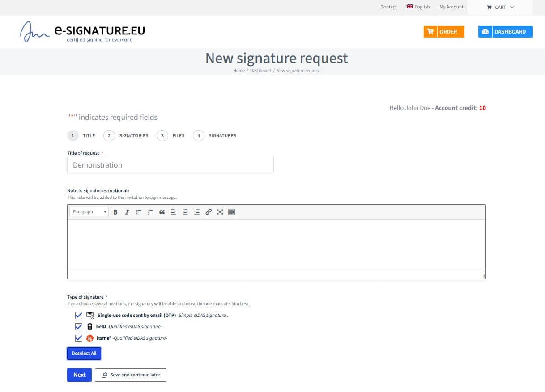Expand the Cart dropdown
This screenshot has height=392, width=545.
pyautogui.click(x=501, y=7)
